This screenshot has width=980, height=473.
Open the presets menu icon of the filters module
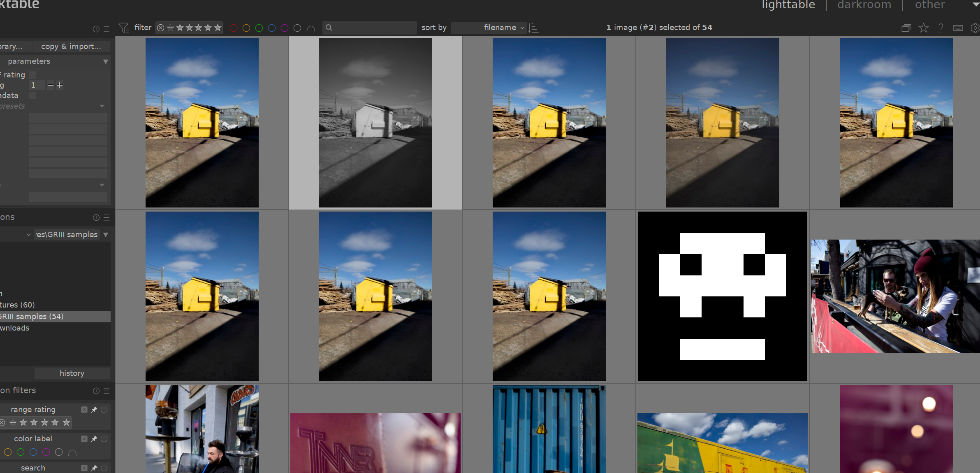click(x=107, y=391)
